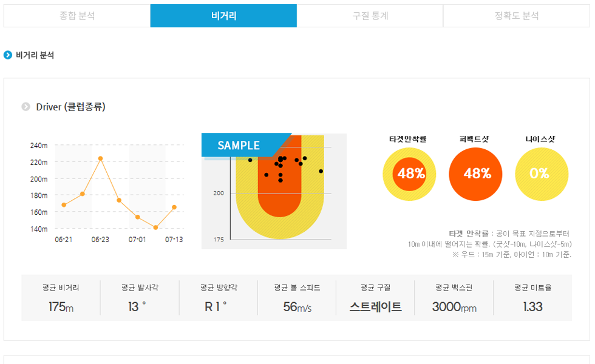Click the gray arrow icon beside Driver

tap(25, 107)
